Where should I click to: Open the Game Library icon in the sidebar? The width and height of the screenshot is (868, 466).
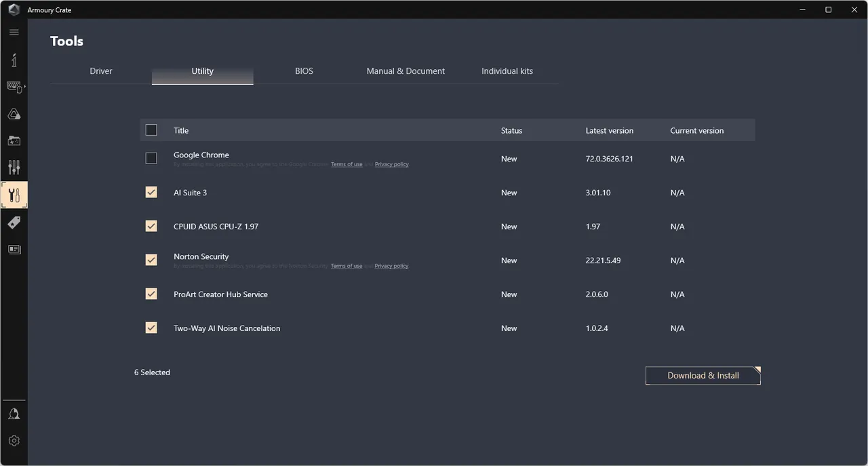coord(14,141)
